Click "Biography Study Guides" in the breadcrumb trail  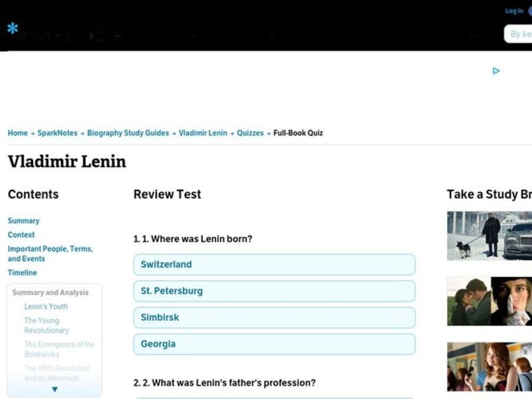coord(128,132)
